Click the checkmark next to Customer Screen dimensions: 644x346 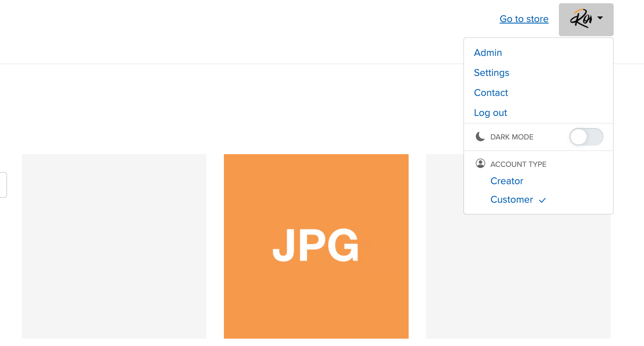[x=542, y=200]
